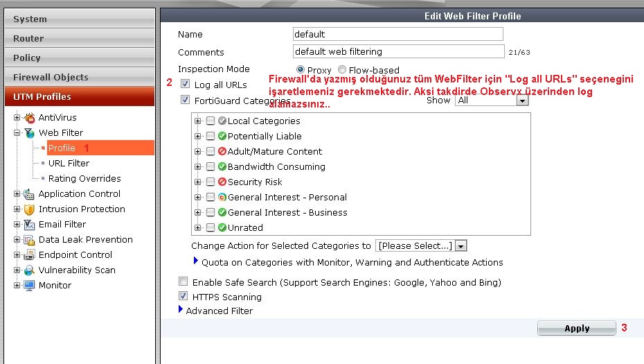Click into the Name field
The width and height of the screenshot is (644, 364).
[x=397, y=34]
